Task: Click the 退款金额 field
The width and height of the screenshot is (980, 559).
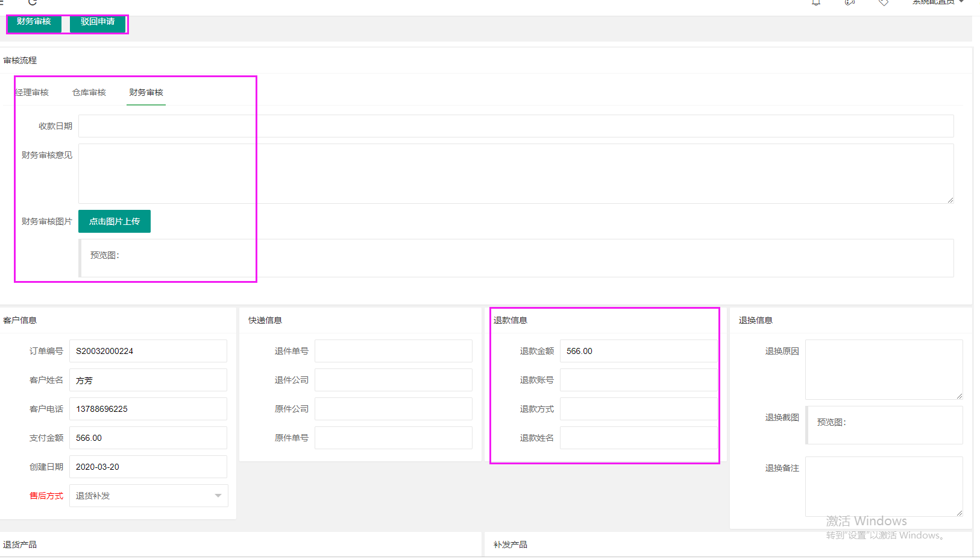Action: coord(639,351)
